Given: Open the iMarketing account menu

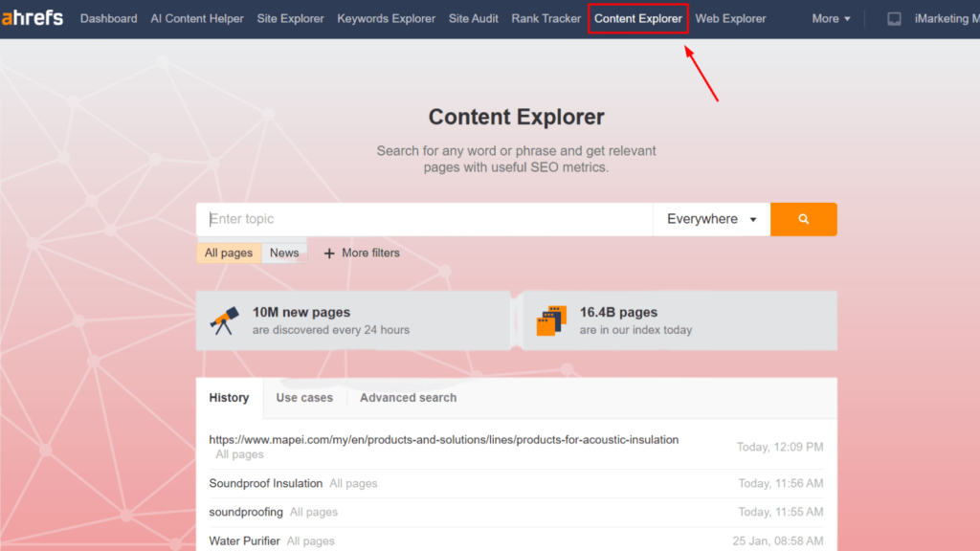Looking at the screenshot, I should tap(947, 19).
